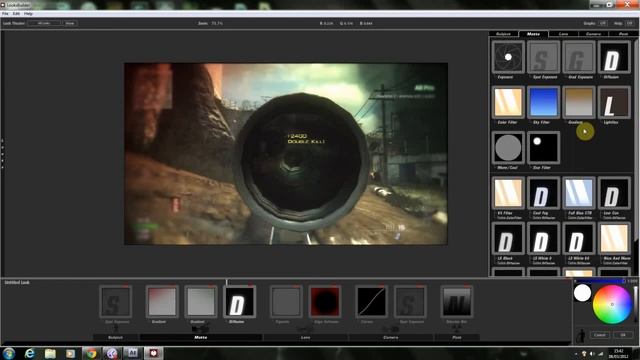Click the blue slider bar above the color wheel
The width and height of the screenshot is (640, 360).
click(600, 281)
